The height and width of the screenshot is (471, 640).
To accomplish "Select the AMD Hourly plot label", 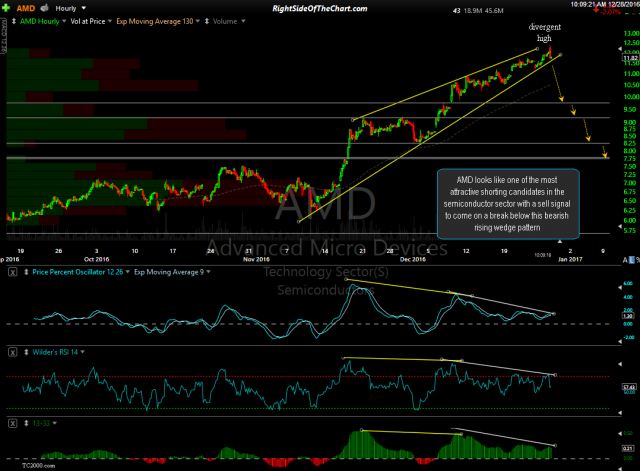I will click(40, 21).
